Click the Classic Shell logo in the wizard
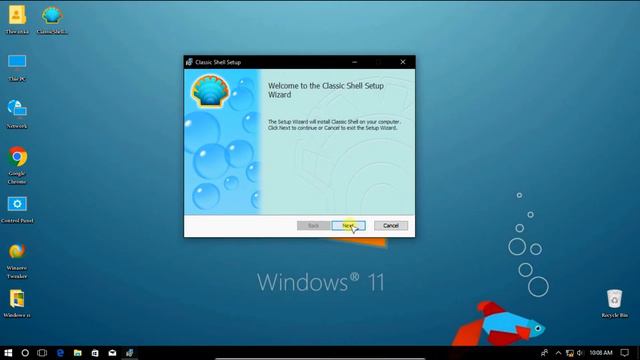Image resolution: width=640 pixels, height=360 pixels. click(x=210, y=91)
